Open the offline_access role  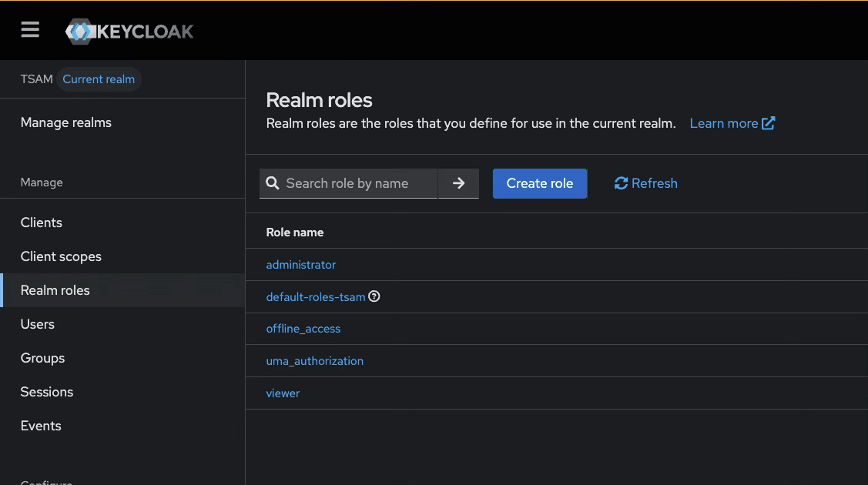point(303,329)
